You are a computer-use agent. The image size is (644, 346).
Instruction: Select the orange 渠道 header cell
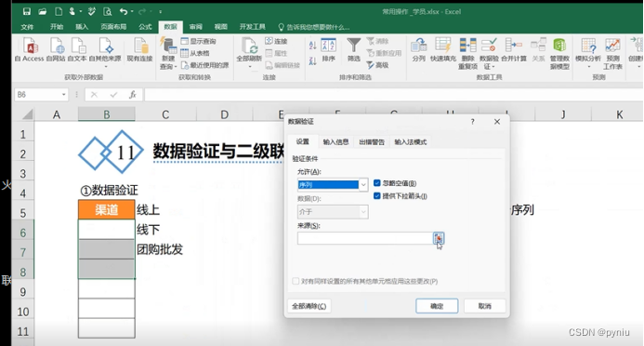[106, 209]
